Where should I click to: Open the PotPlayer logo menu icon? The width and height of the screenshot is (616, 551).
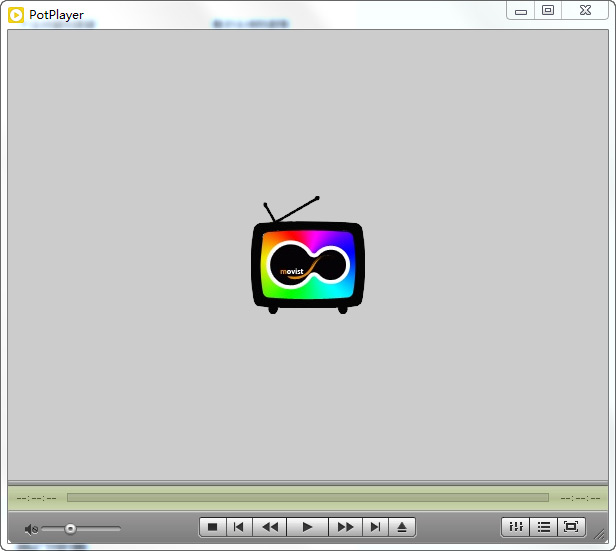16,15
